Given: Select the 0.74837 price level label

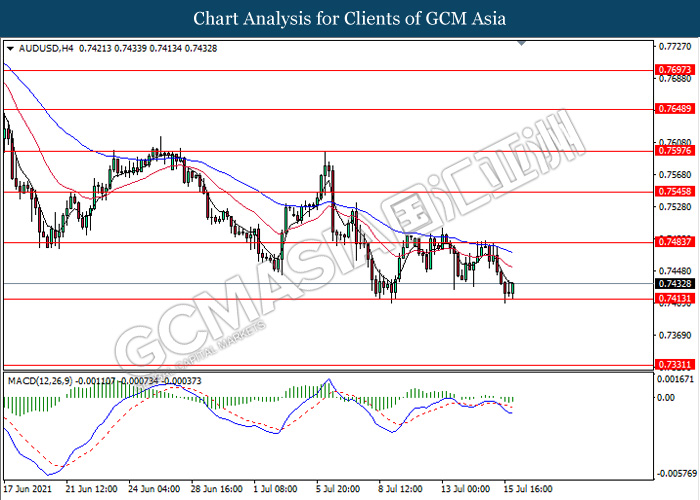Looking at the screenshot, I should pyautogui.click(x=675, y=242).
